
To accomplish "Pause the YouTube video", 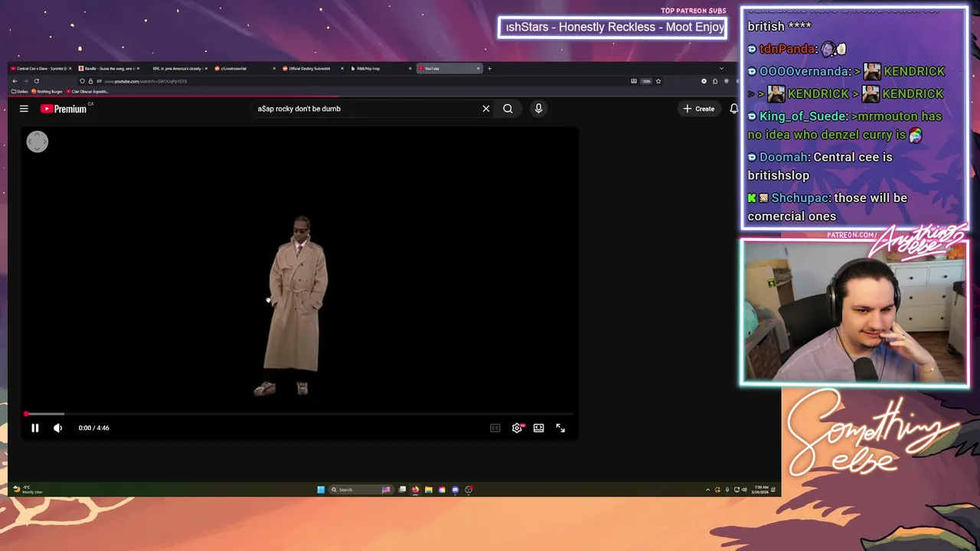I will pyautogui.click(x=34, y=428).
